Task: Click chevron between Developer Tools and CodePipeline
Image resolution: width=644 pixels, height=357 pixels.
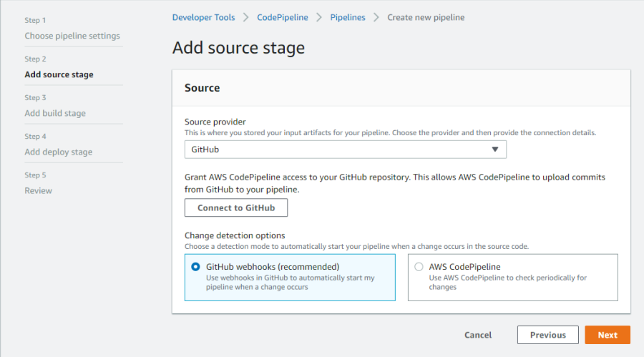Action: point(245,17)
